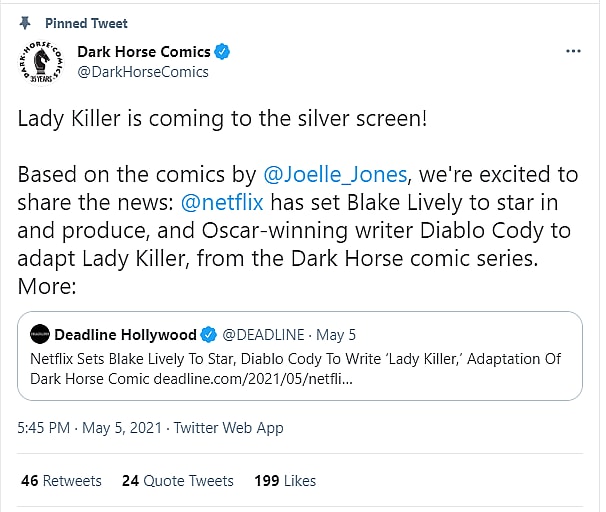
Task: View the 24 Quote Tweets list
Action: point(177,481)
